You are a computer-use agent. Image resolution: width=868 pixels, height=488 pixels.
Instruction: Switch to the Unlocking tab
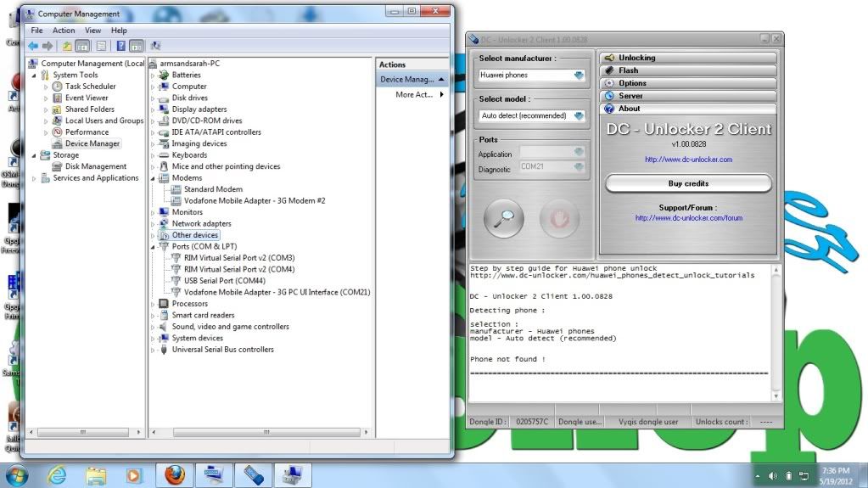tap(636, 58)
